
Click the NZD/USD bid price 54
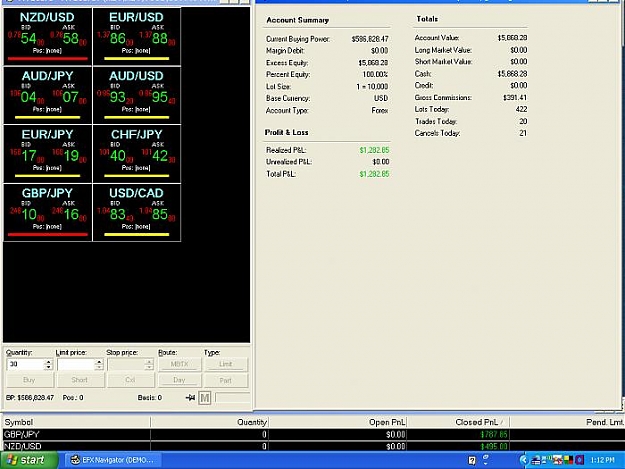pos(28,39)
